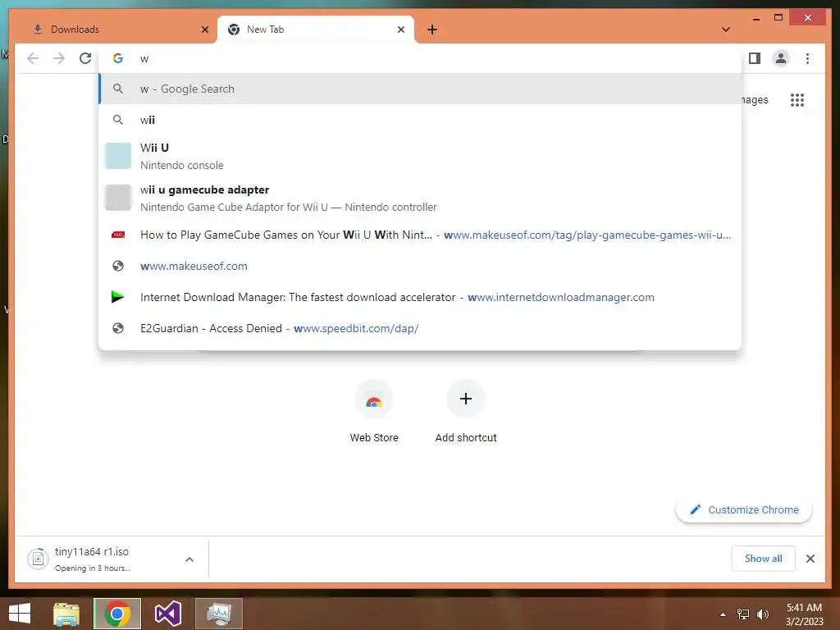The height and width of the screenshot is (630, 840).
Task: Click the globe icon beside www.makeuseof.com
Action: pos(118,266)
